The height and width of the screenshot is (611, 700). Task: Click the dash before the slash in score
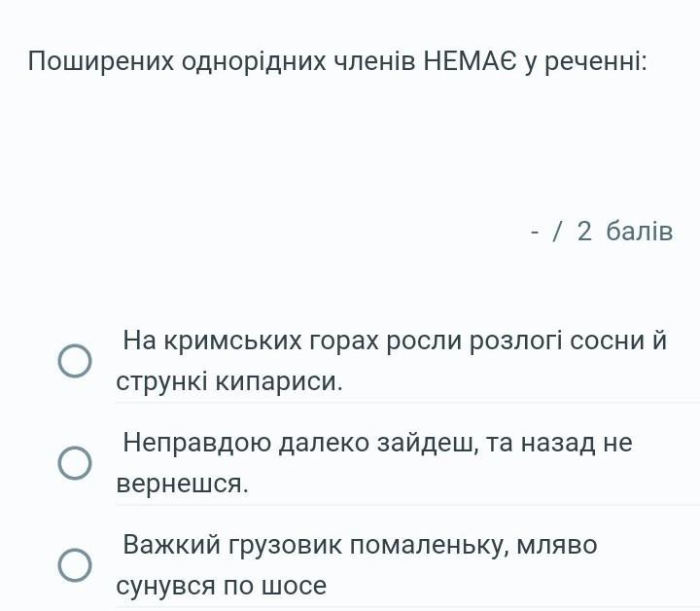point(536,232)
